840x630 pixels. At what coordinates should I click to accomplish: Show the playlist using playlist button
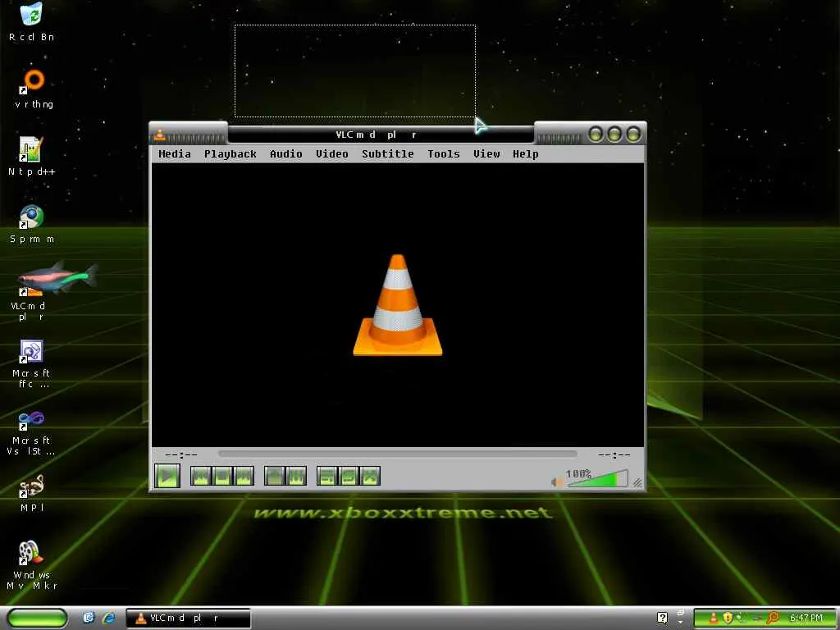coord(327,476)
